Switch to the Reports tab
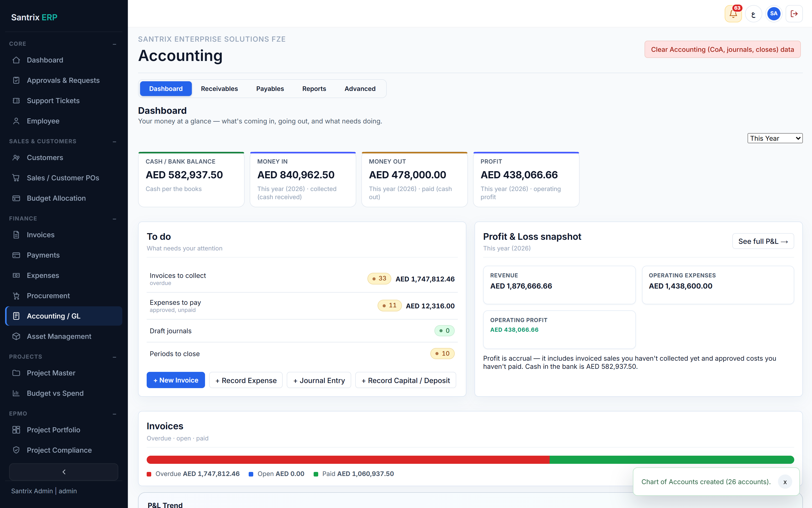 coord(314,89)
